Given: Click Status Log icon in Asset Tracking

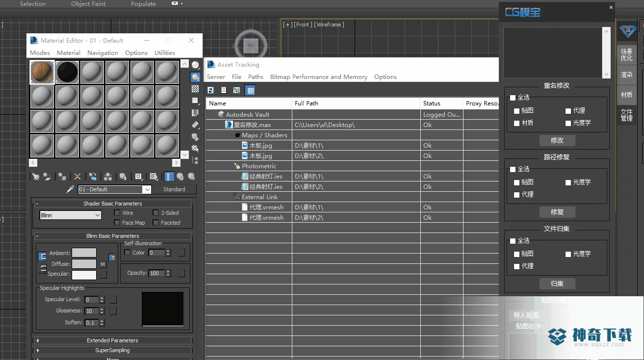Looking at the screenshot, I should tap(224, 90).
